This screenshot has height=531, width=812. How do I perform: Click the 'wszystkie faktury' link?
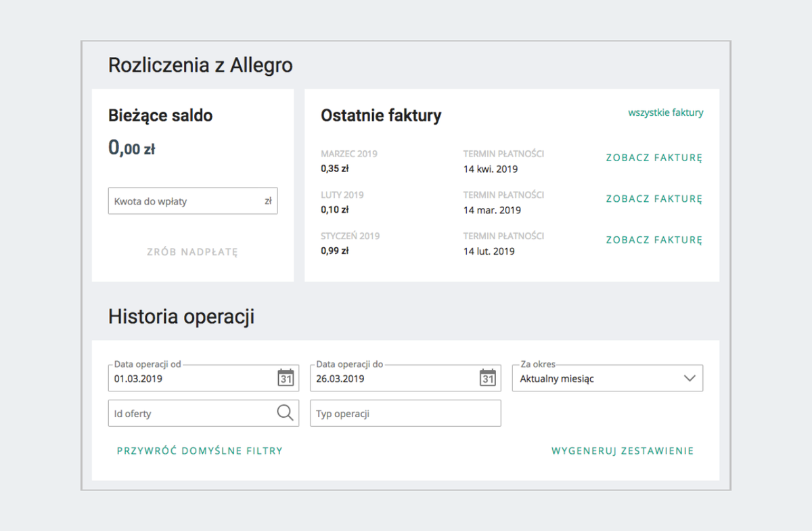pos(666,113)
